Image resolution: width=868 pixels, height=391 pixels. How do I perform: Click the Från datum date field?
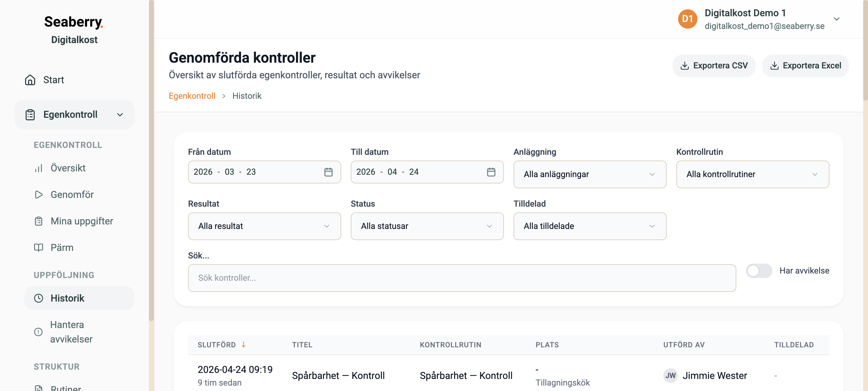(x=264, y=172)
